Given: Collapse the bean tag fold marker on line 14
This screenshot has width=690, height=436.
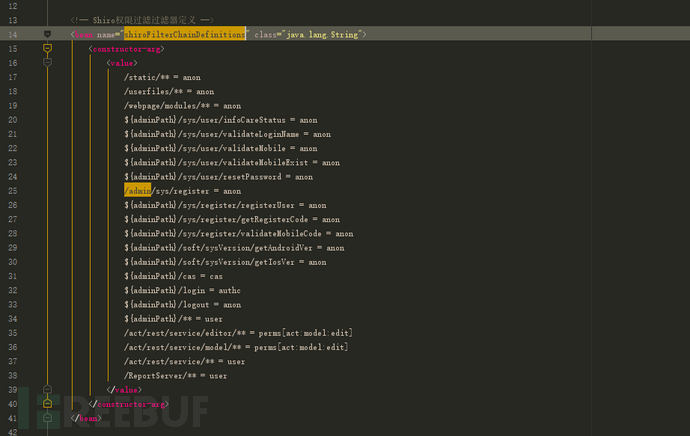Looking at the screenshot, I should pos(48,34).
